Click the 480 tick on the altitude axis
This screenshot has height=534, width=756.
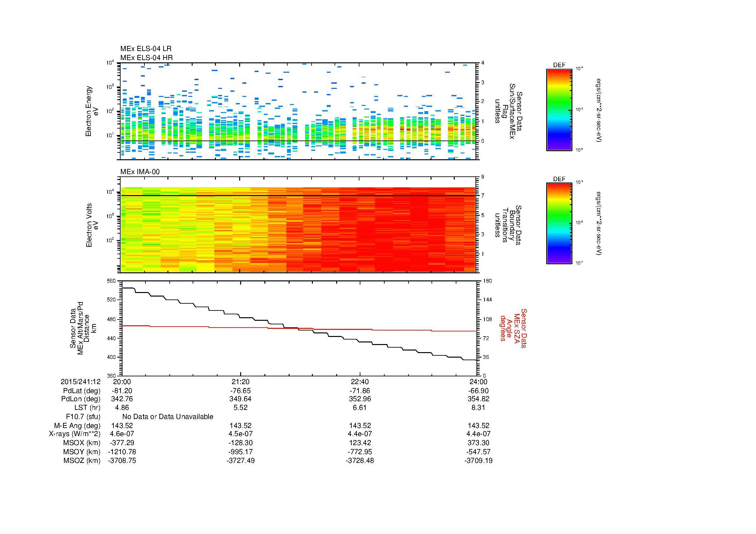(x=112, y=319)
